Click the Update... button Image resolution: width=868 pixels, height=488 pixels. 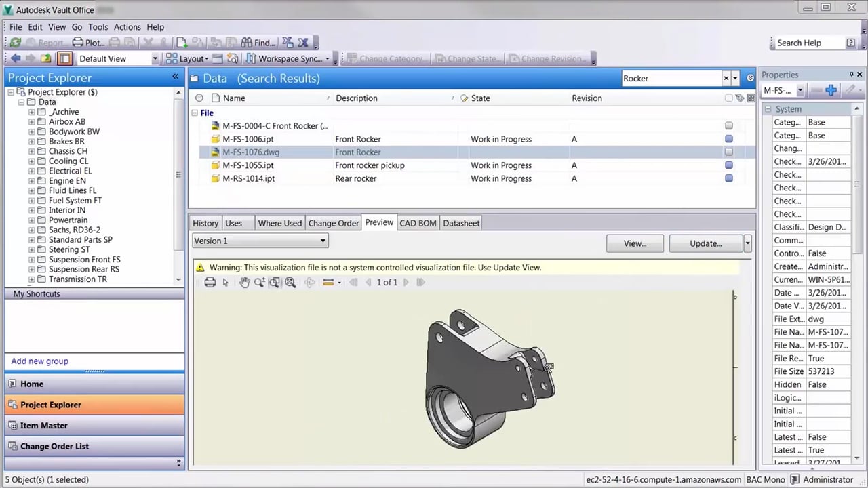[706, 243]
